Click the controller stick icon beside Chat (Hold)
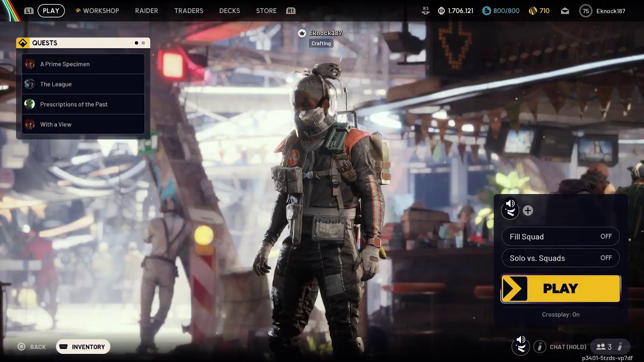The image size is (644, 362). coord(539,346)
